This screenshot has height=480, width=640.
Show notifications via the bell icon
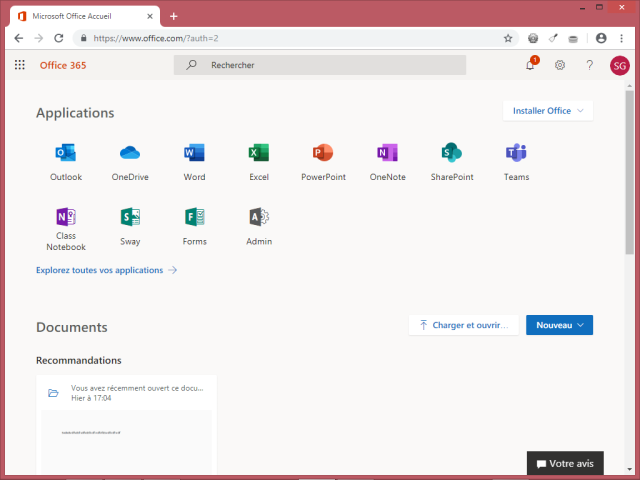530,65
